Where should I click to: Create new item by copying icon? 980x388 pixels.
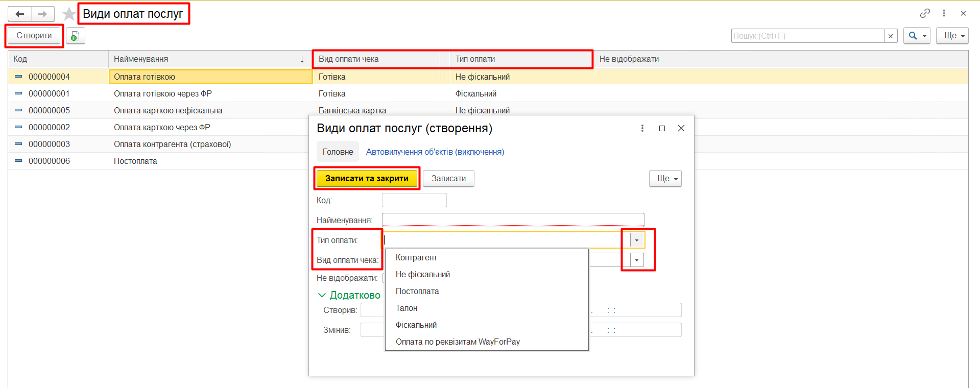75,36
